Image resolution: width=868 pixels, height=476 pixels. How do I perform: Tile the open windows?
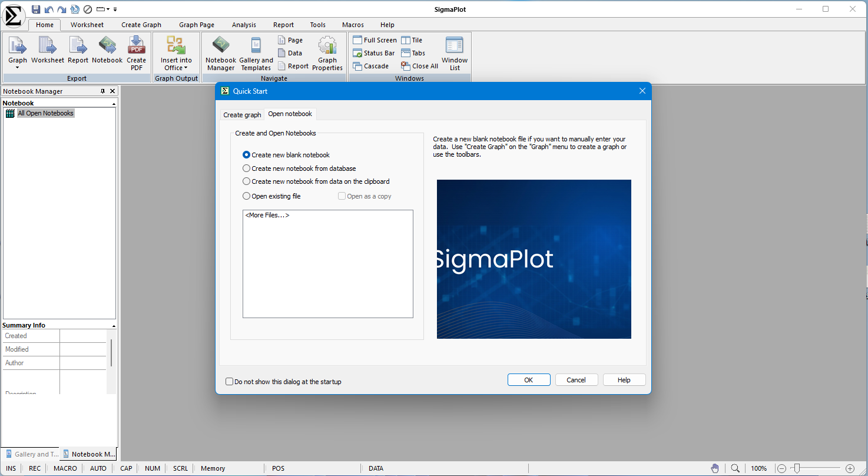pyautogui.click(x=412, y=40)
